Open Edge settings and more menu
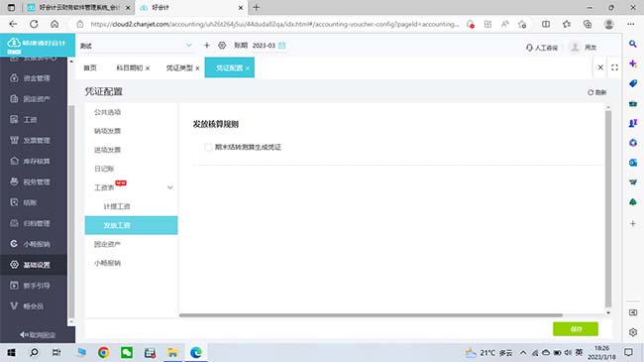Screen dimensions: 644x362 (631, 24)
